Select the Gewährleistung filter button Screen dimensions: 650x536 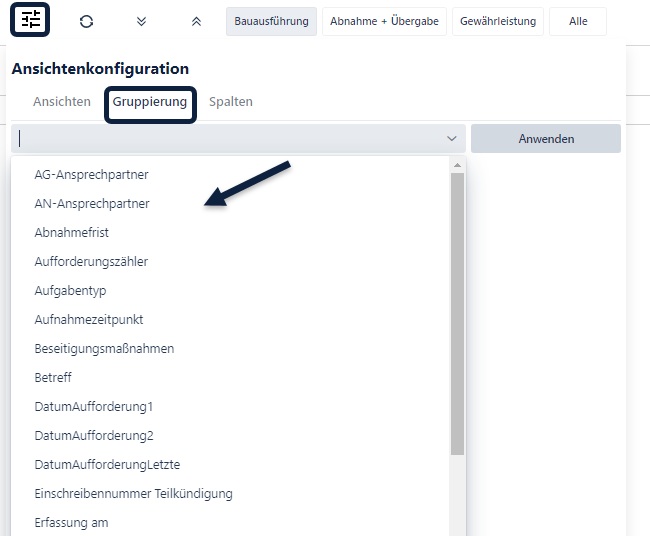tap(498, 21)
